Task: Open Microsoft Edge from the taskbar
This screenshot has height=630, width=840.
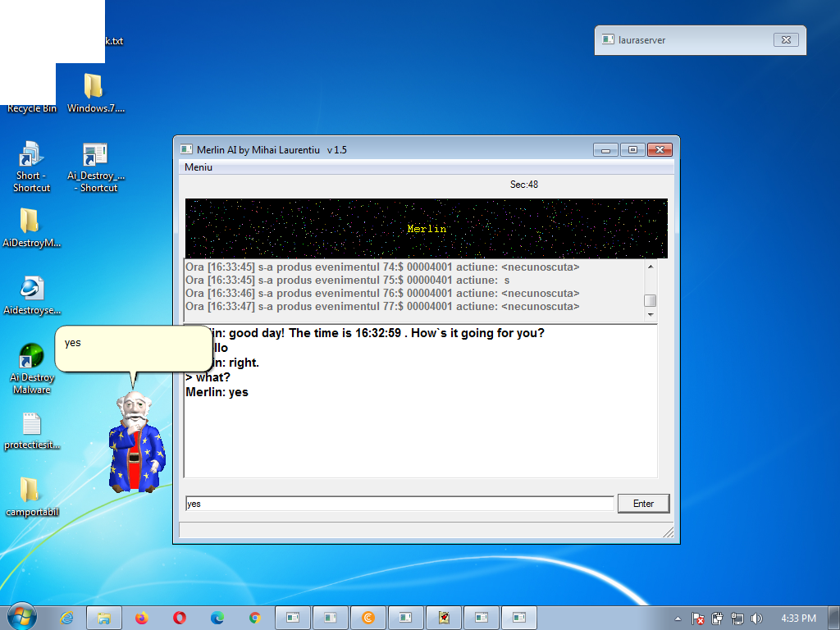Action: tap(217, 618)
